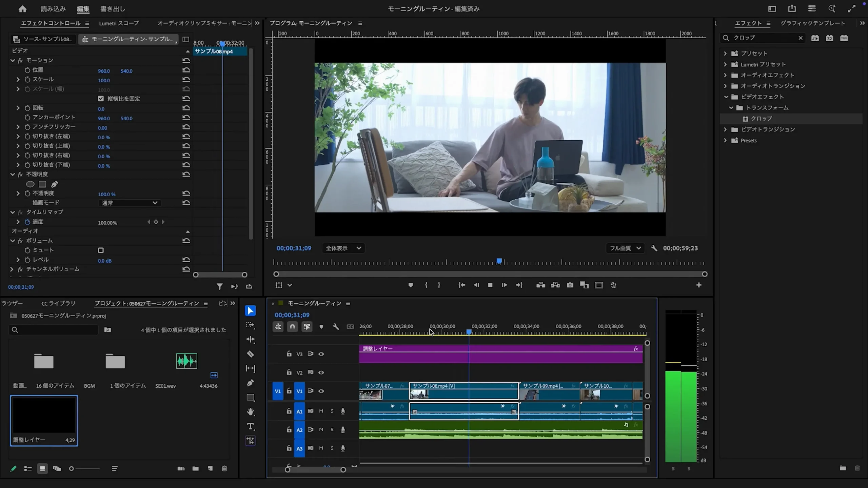Select the Type tool

pos(250,426)
